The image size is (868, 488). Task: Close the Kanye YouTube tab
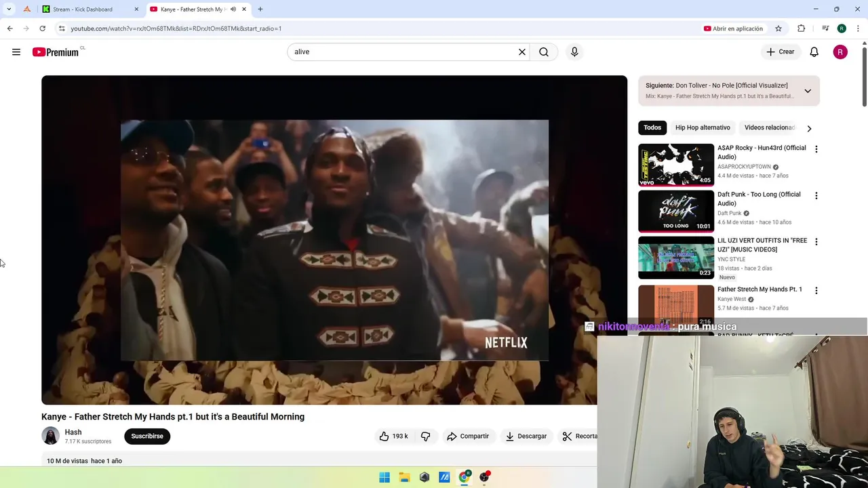244,9
